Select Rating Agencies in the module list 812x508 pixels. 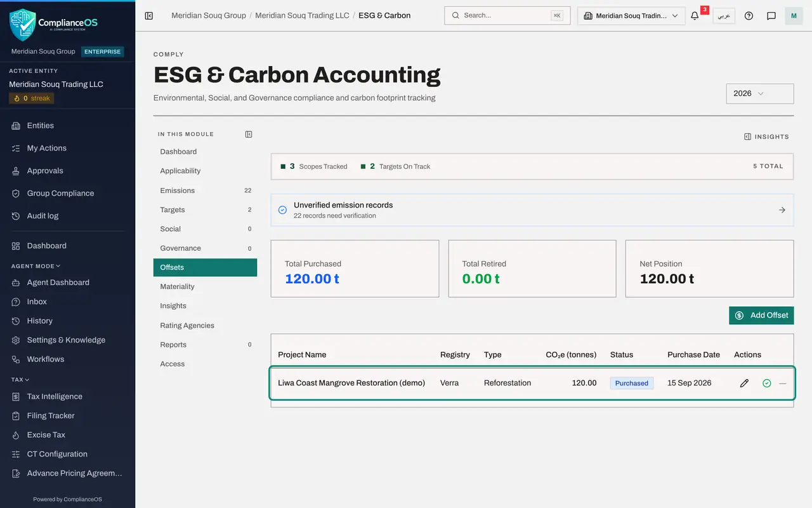click(x=205, y=325)
